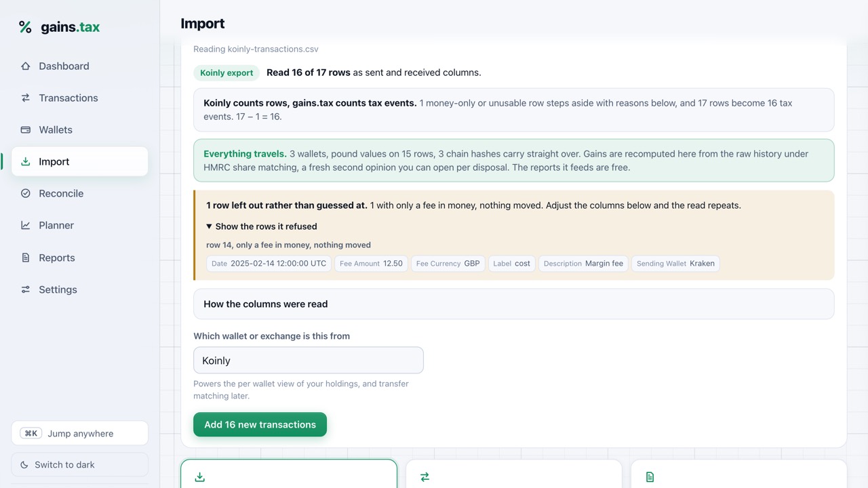The image size is (868, 488).
Task: Click Add 16 new transactions button
Action: click(x=260, y=424)
